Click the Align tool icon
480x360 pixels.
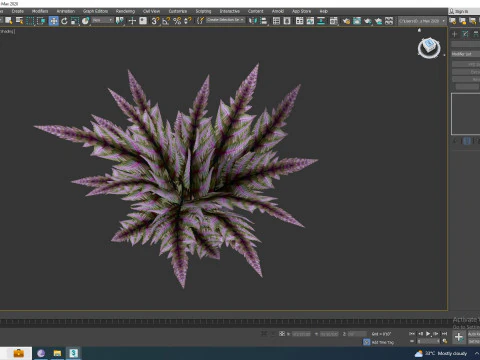[x=264, y=21]
